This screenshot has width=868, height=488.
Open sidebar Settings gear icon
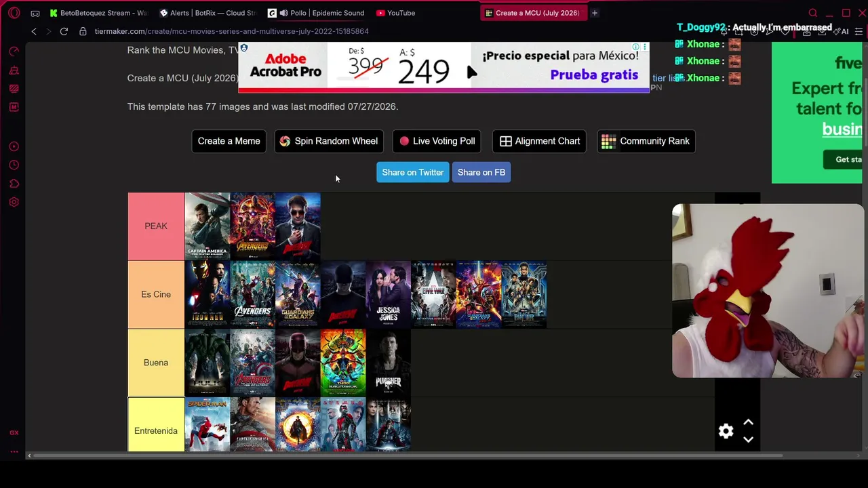click(x=14, y=202)
